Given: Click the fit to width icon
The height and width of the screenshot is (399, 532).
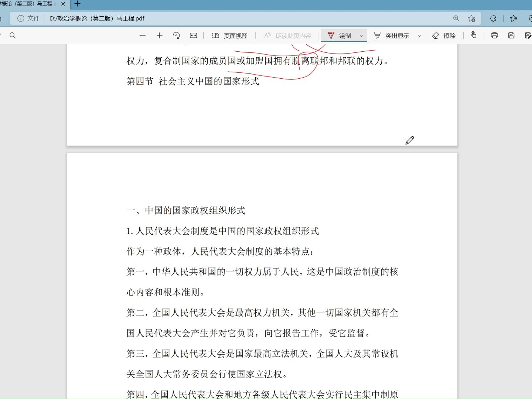Looking at the screenshot, I should coord(194,35).
